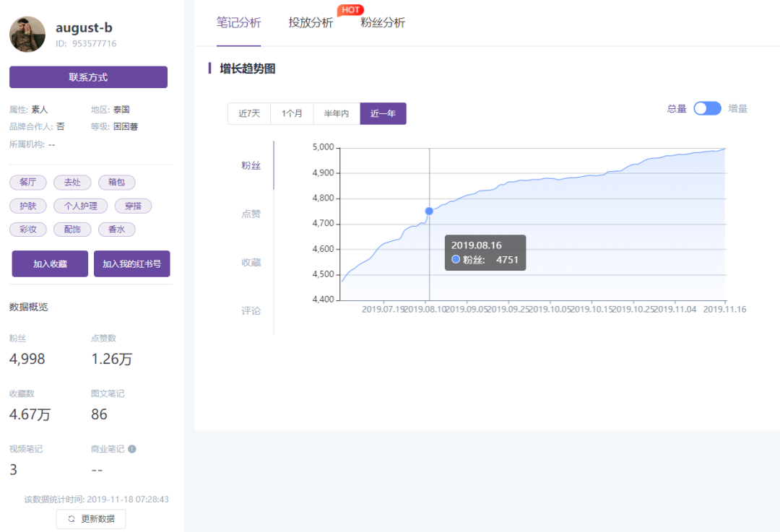This screenshot has height=532, width=780.
Task: Choose the 半年内 time range
Action: pyautogui.click(x=337, y=113)
